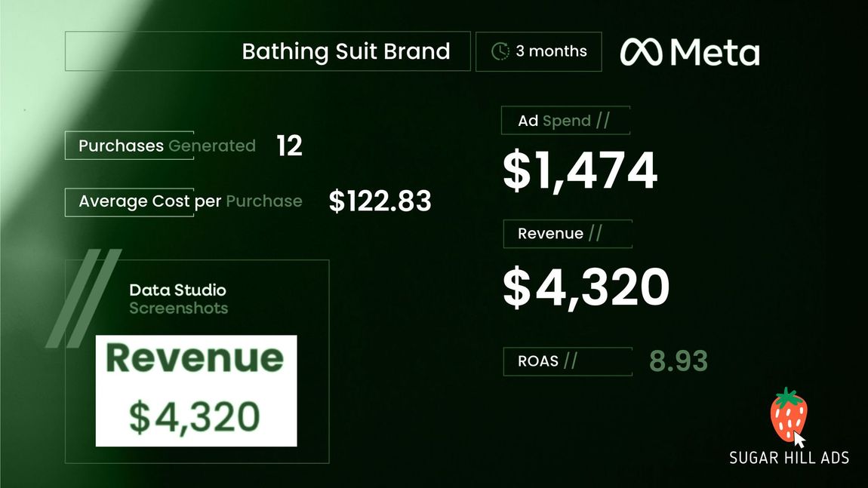
Task: Click the double slash beside Ad Spend
Action: click(603, 120)
